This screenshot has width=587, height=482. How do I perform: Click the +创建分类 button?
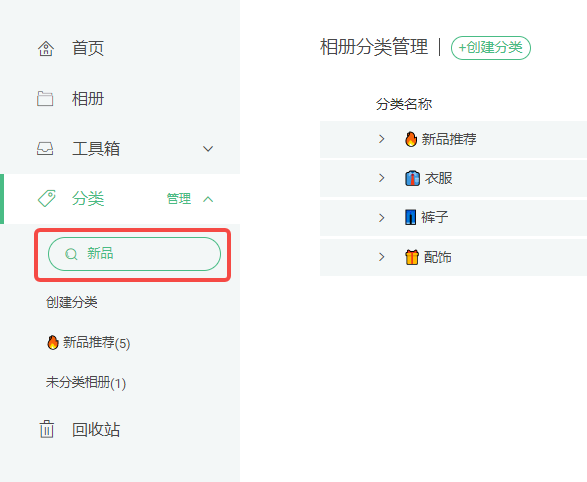click(491, 48)
